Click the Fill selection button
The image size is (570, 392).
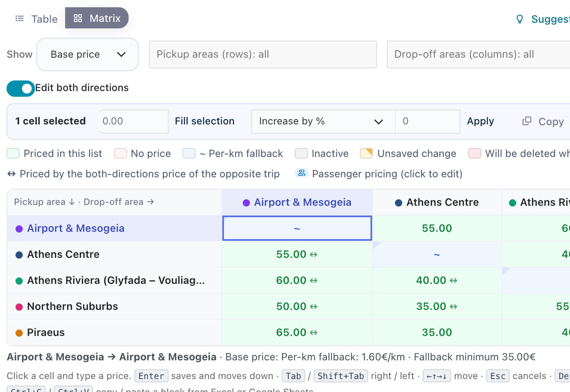pos(205,121)
